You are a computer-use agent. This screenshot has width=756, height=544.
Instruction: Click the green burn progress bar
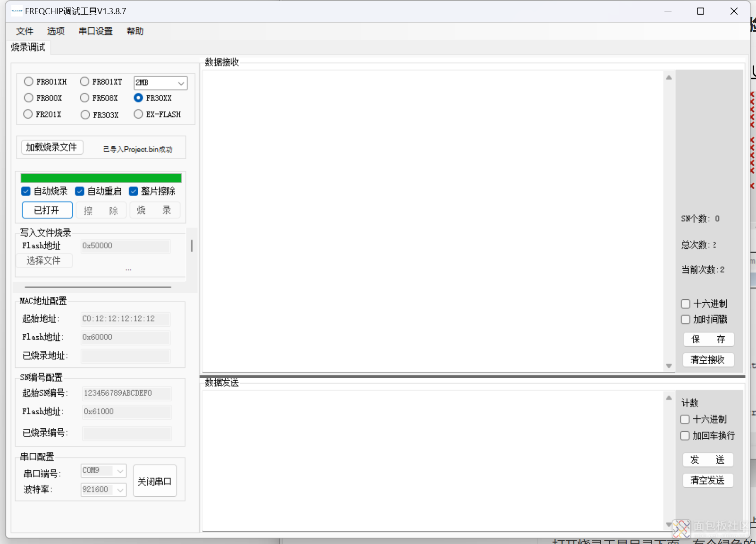click(x=101, y=178)
